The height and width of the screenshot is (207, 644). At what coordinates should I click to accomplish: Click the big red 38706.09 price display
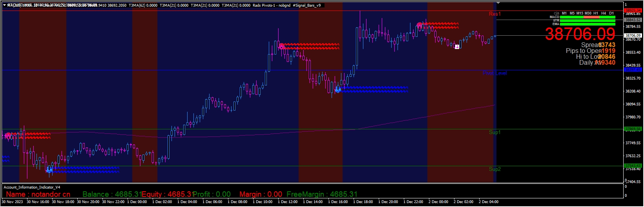coord(580,34)
